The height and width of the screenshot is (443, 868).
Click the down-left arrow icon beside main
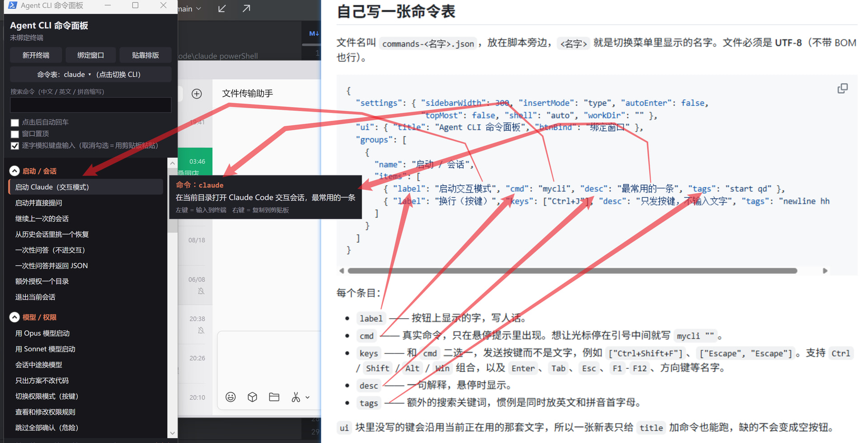pos(222,9)
